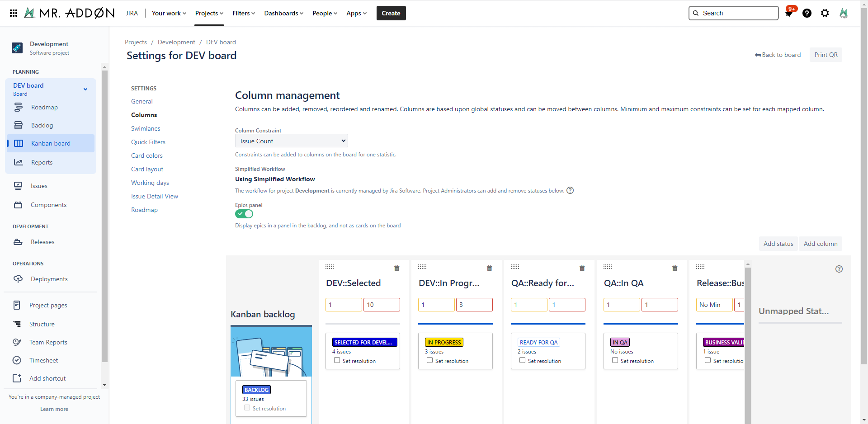Expand the Projects menu in top navigation
The height and width of the screenshot is (424, 868).
209,13
